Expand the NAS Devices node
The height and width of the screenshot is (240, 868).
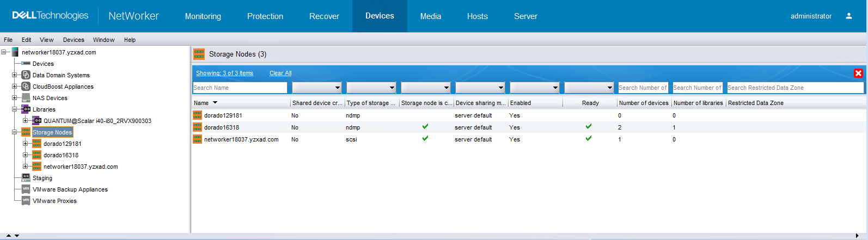pyautogui.click(x=15, y=98)
